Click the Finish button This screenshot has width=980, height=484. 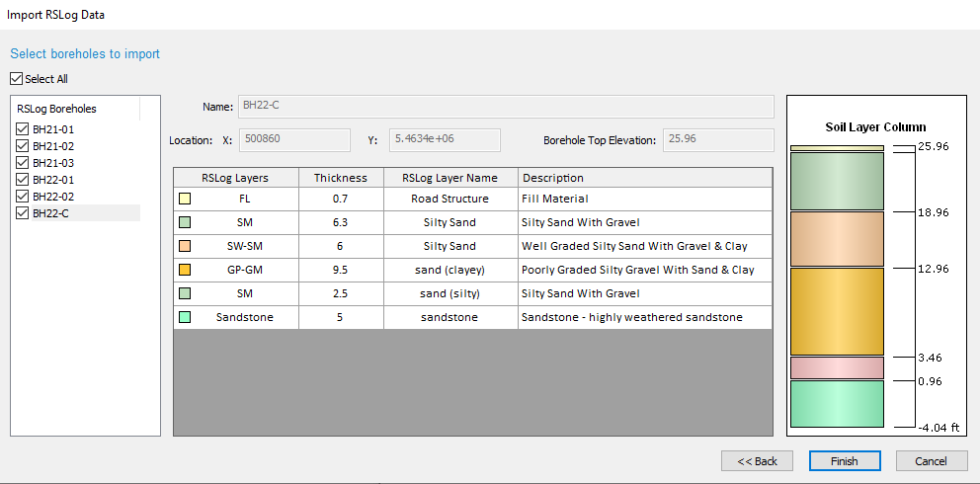pos(845,461)
